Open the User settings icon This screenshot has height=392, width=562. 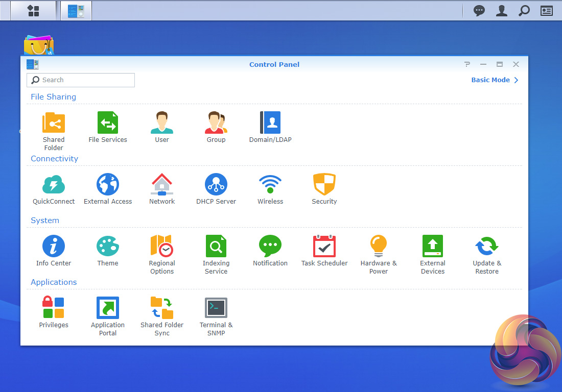tap(161, 127)
